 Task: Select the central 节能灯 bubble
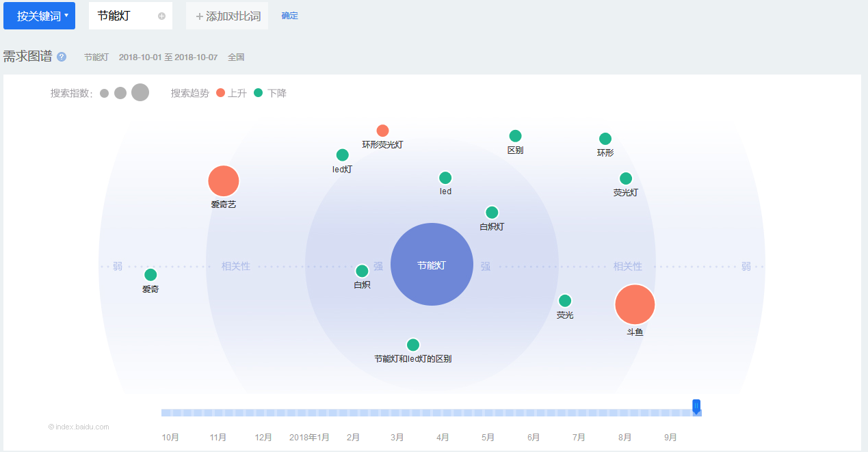coord(432,265)
